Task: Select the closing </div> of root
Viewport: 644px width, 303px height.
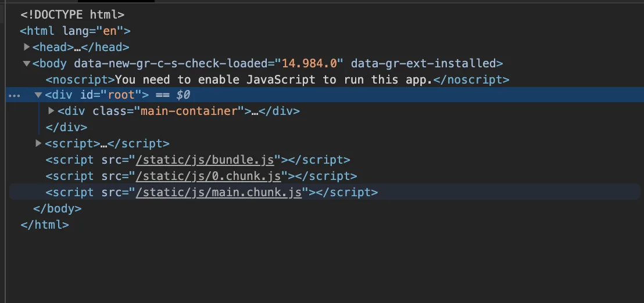Action: click(x=66, y=127)
